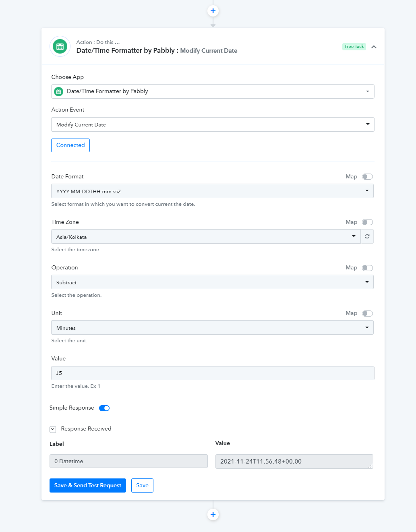Open the Operation dropdown showing Subtract
The height and width of the screenshot is (532, 416).
[212, 282]
